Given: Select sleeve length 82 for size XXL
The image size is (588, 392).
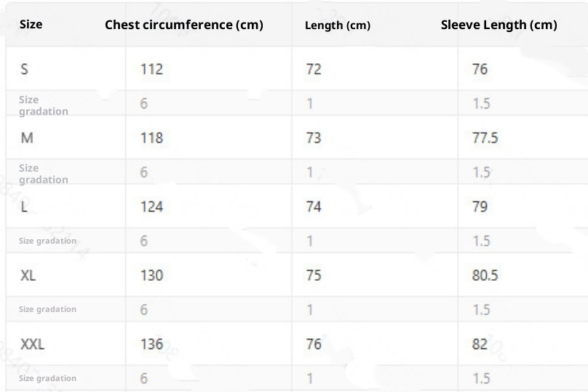Looking at the screenshot, I should 480,344.
